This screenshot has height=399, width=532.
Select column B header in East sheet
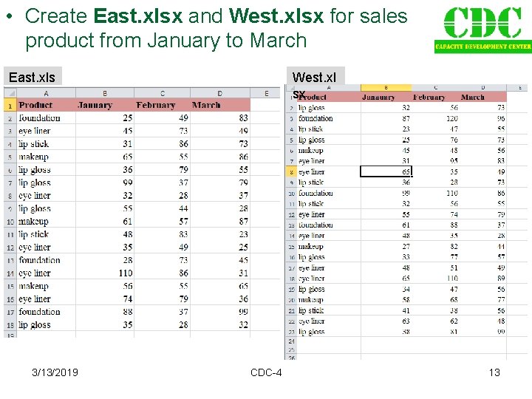tap(104, 93)
